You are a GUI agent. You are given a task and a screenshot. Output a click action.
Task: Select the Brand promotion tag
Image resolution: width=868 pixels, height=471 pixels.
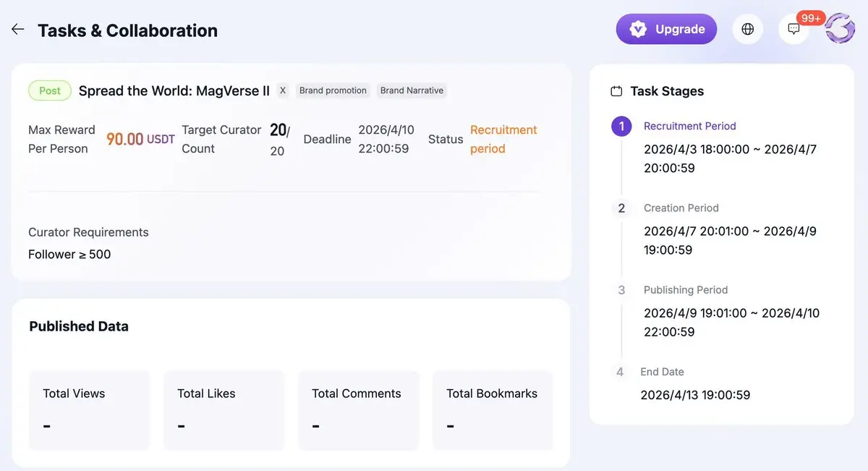tap(333, 90)
